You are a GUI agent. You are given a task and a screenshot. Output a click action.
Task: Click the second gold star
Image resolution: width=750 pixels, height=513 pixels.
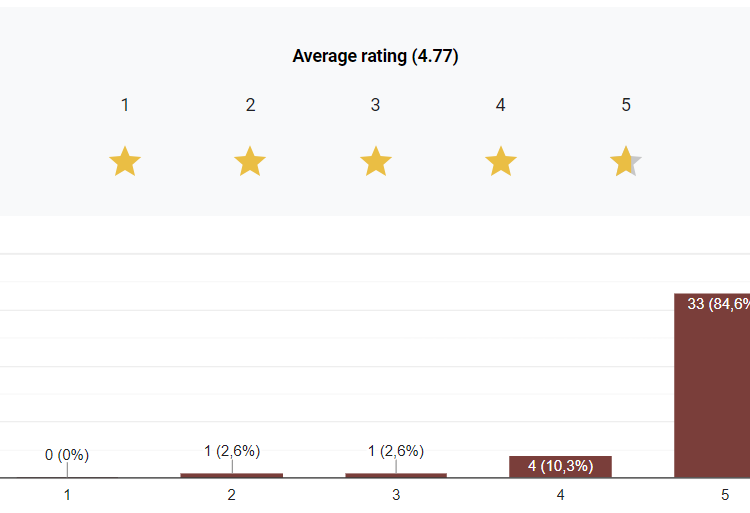[250, 161]
